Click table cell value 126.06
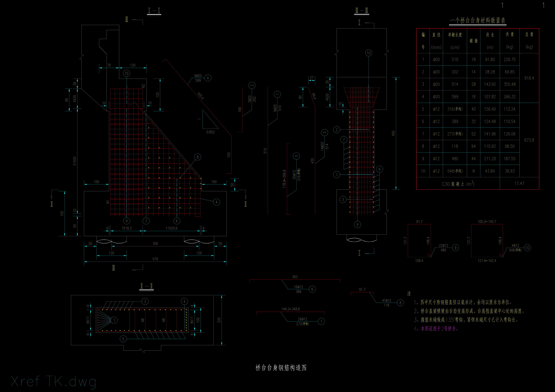 point(510,134)
